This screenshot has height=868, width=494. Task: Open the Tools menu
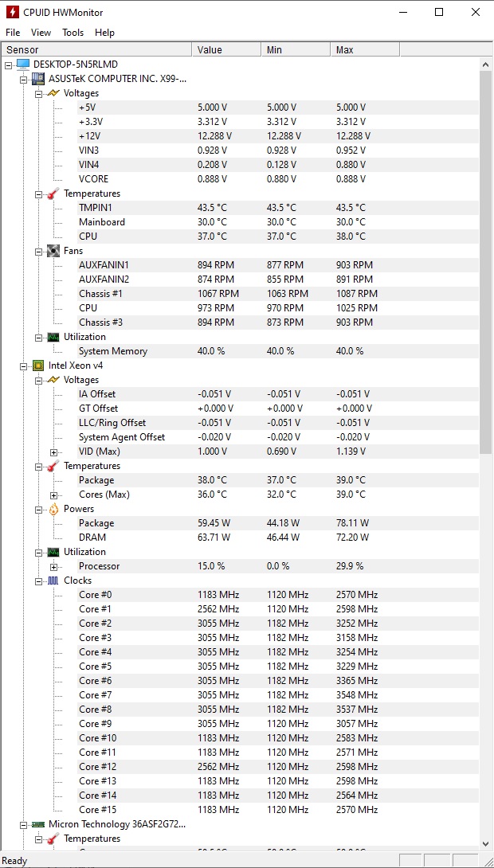coord(73,33)
